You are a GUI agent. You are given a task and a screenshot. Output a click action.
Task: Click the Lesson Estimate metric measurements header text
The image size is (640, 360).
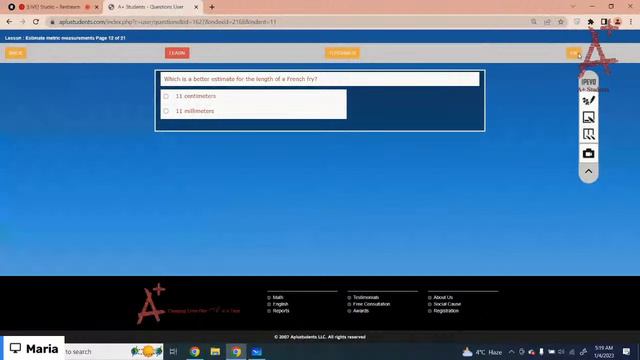[65, 38]
